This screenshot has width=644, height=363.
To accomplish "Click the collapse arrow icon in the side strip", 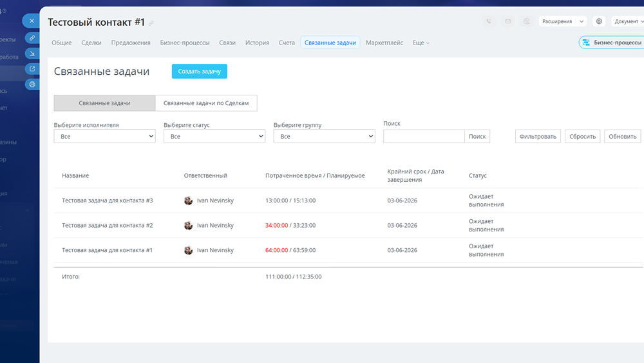I will (x=32, y=54).
